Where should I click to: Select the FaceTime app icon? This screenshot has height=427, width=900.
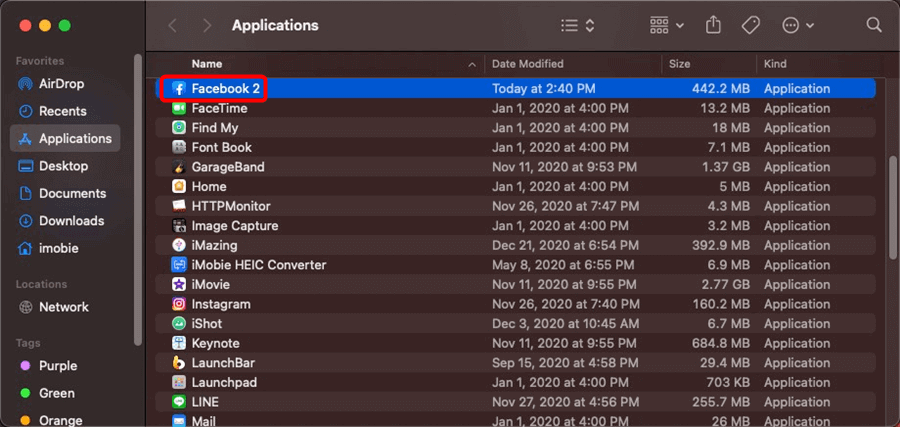[x=179, y=108]
